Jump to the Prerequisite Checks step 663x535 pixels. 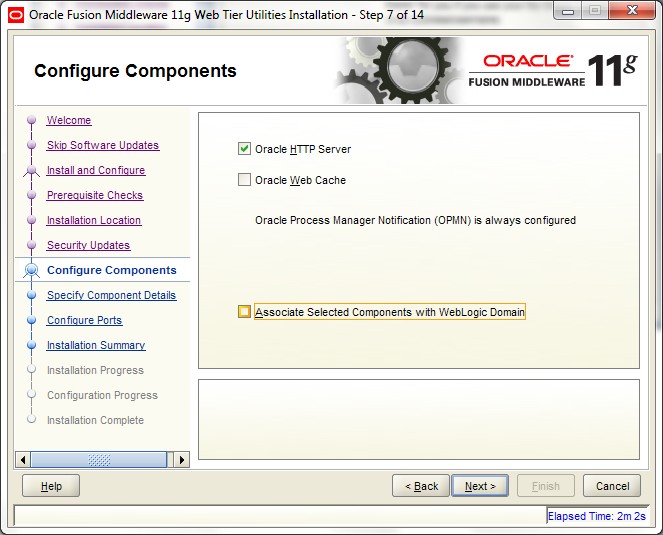tap(94, 196)
